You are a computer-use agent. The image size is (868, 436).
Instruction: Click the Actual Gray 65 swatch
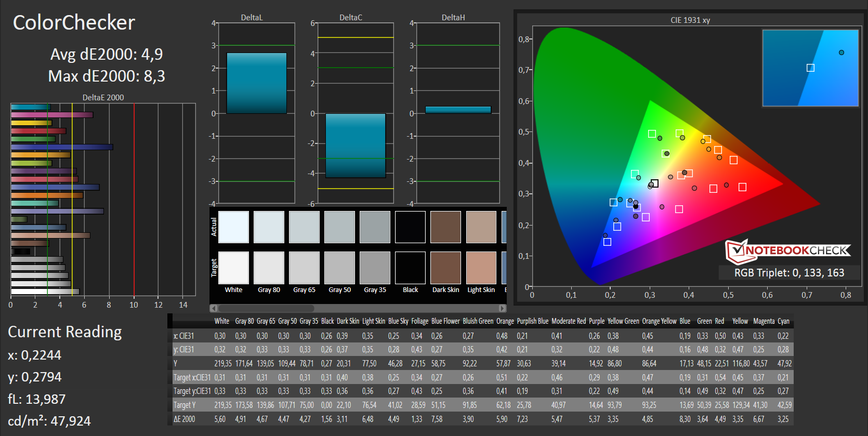(304, 227)
